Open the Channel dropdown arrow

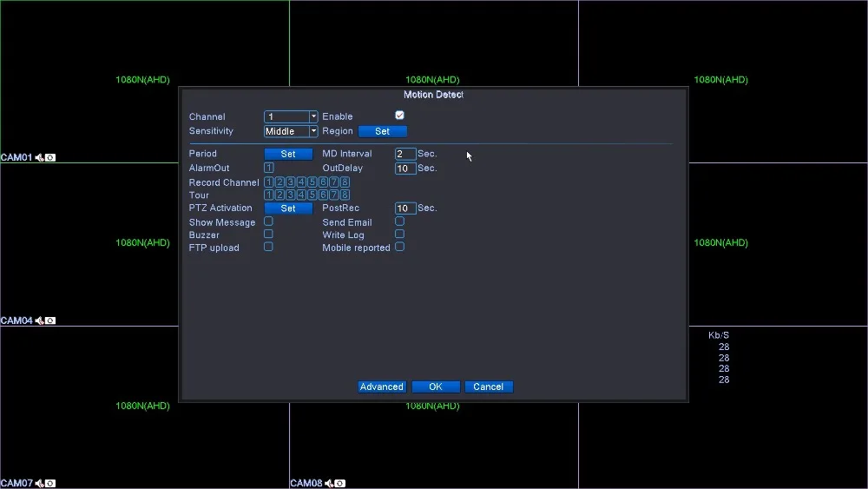pos(313,116)
